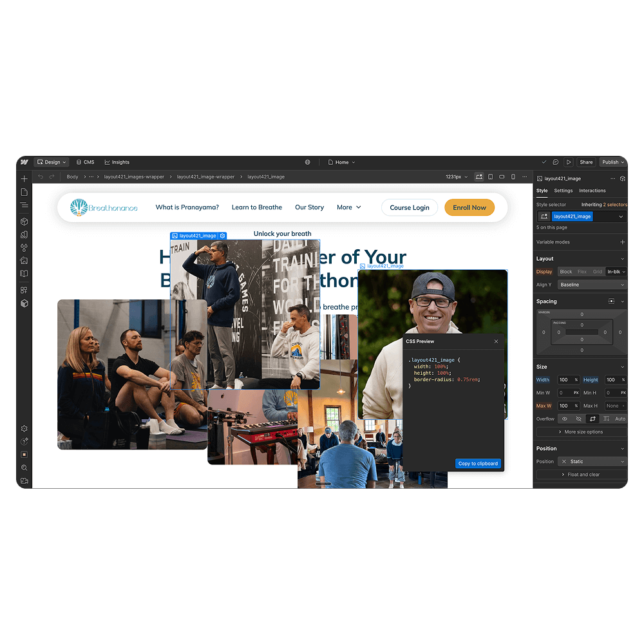Open the Navigator panel
The height and width of the screenshot is (644, 644).
(24, 205)
